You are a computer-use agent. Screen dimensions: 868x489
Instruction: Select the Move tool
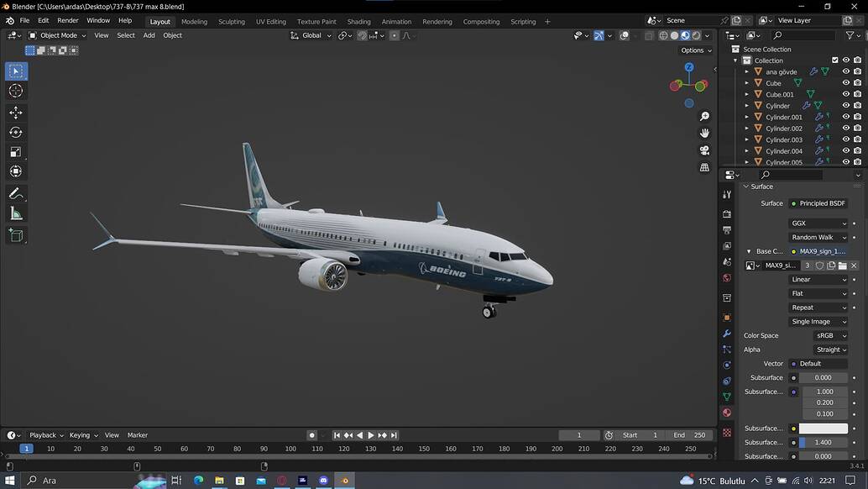coord(15,110)
